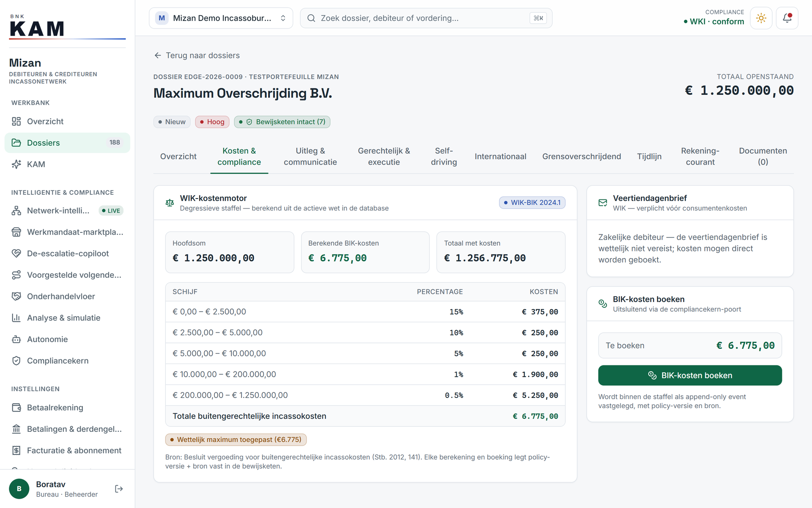Click the Hoog priority badge
The width and height of the screenshot is (812, 508).
pos(212,122)
